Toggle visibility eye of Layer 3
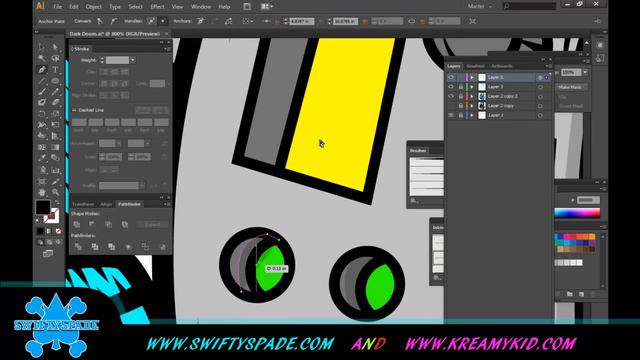Screen dimensions: 640x360 tap(451, 87)
